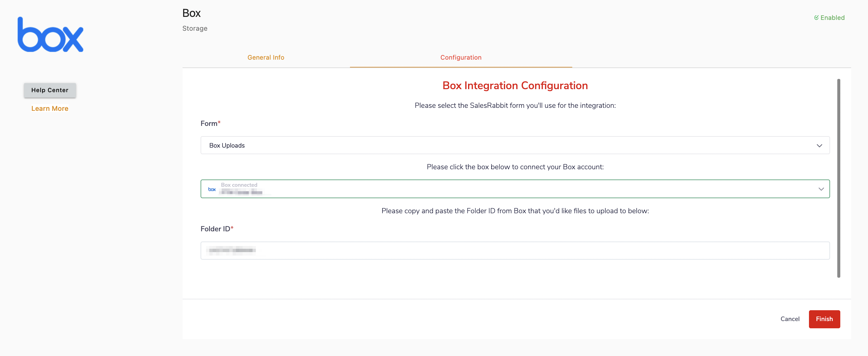Click the Storage subtitle text
The width and height of the screenshot is (868, 356).
[x=195, y=29]
